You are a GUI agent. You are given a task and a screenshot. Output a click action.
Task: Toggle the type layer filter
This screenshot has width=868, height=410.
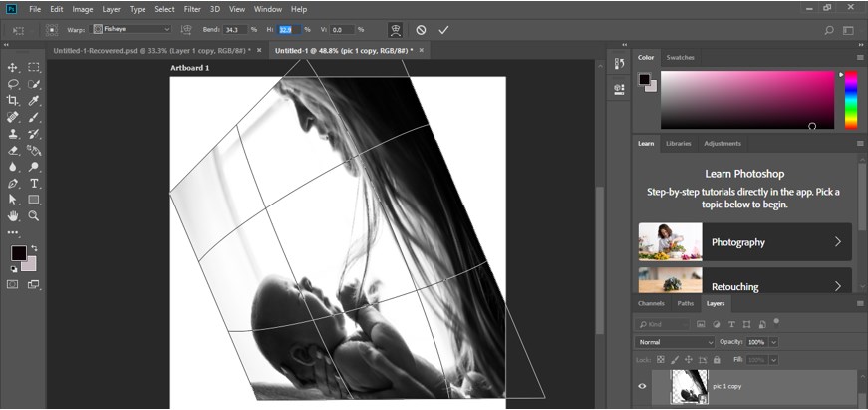[x=731, y=324]
